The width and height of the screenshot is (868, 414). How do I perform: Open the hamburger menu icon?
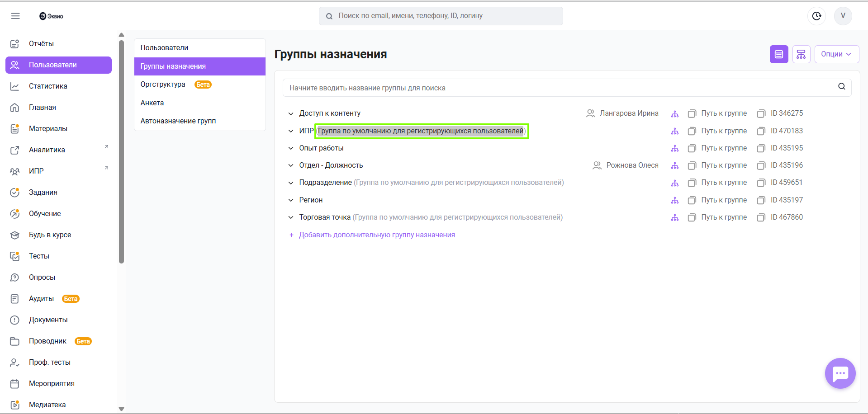click(x=15, y=16)
